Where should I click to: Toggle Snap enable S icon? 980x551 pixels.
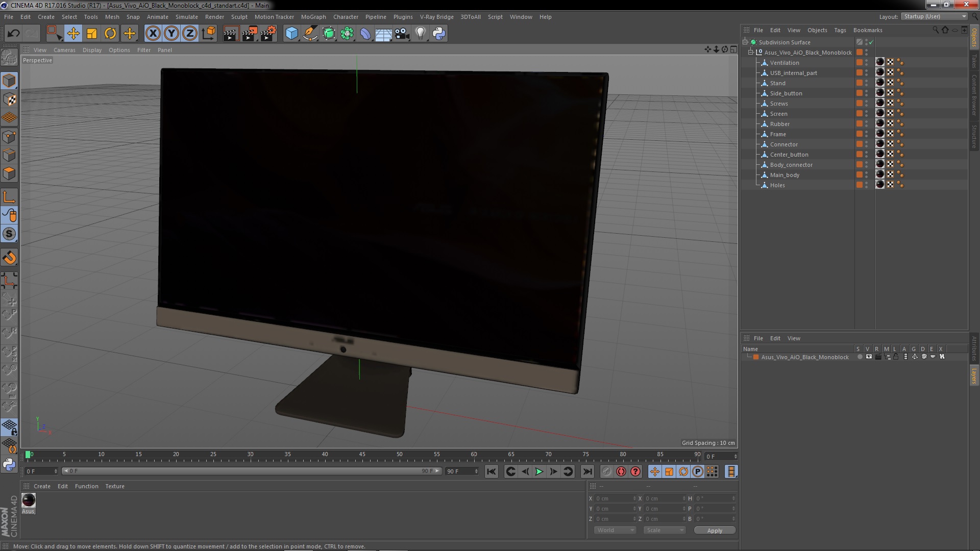pyautogui.click(x=9, y=234)
